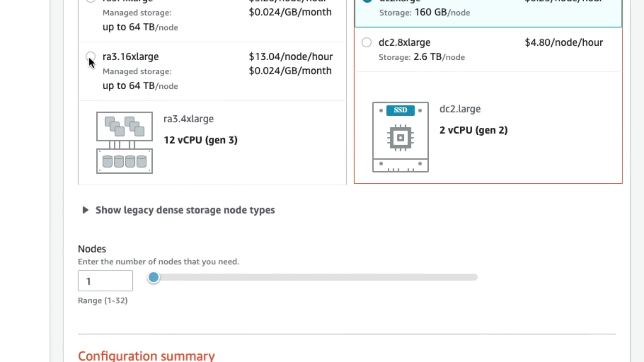This screenshot has width=644, height=362.
Task: Click the nodes slider handle
Action: click(154, 277)
